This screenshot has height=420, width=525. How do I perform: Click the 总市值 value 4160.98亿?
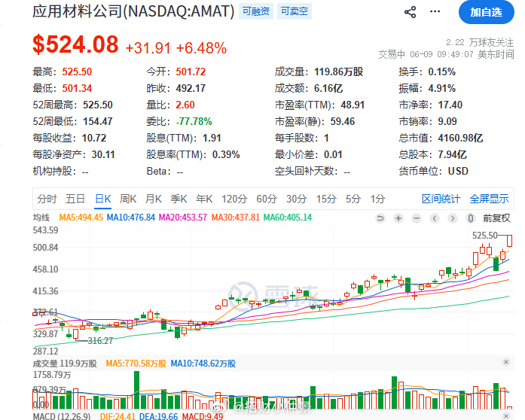point(461,138)
